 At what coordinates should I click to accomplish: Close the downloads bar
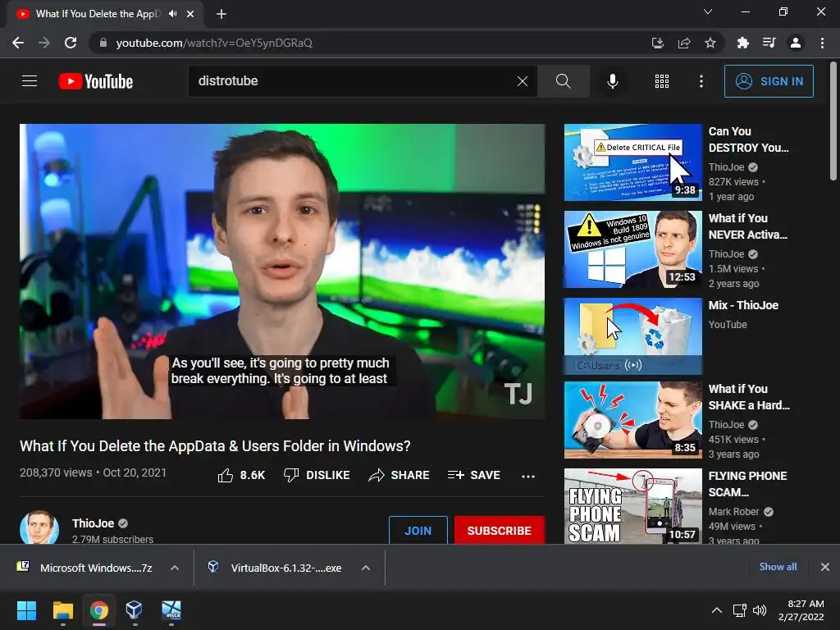click(825, 567)
